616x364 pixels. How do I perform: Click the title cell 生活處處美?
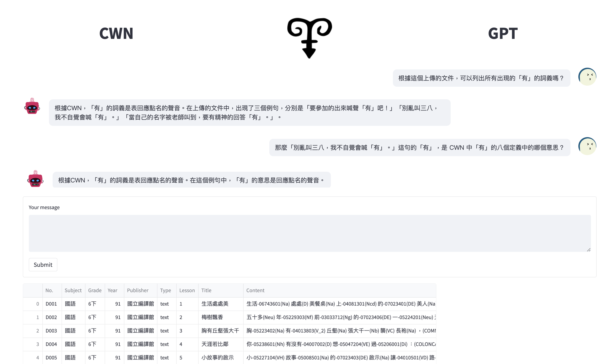pyautogui.click(x=215, y=304)
